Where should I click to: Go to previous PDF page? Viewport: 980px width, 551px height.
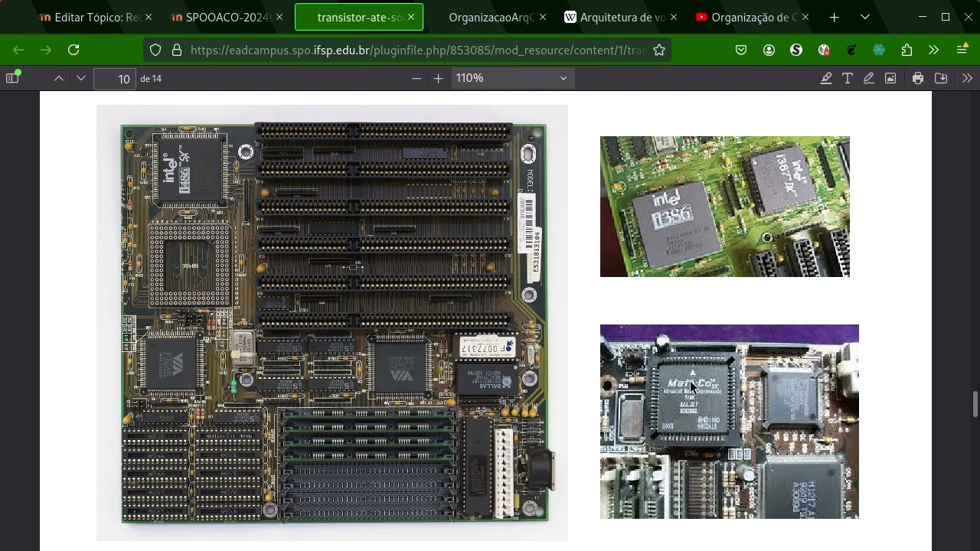click(59, 78)
